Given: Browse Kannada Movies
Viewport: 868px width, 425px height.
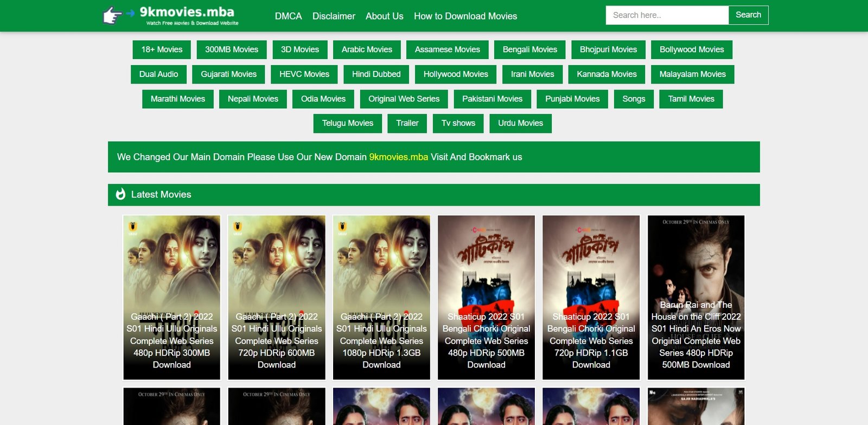Looking at the screenshot, I should (607, 74).
